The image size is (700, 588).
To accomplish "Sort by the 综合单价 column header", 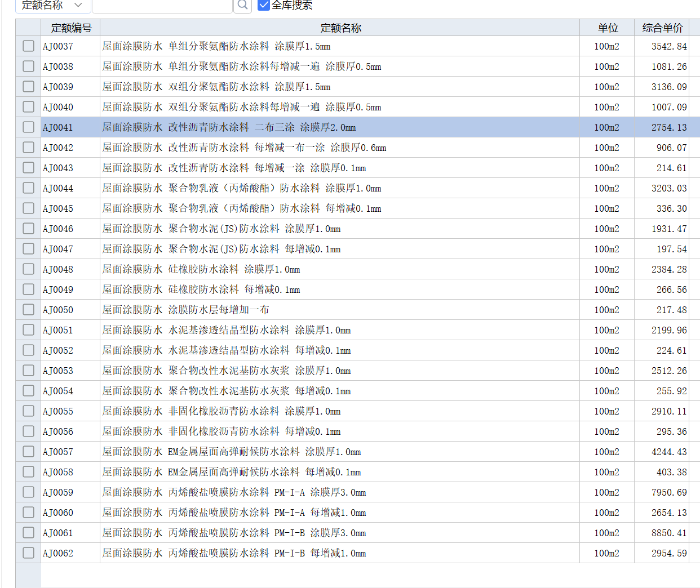I will pyautogui.click(x=662, y=28).
